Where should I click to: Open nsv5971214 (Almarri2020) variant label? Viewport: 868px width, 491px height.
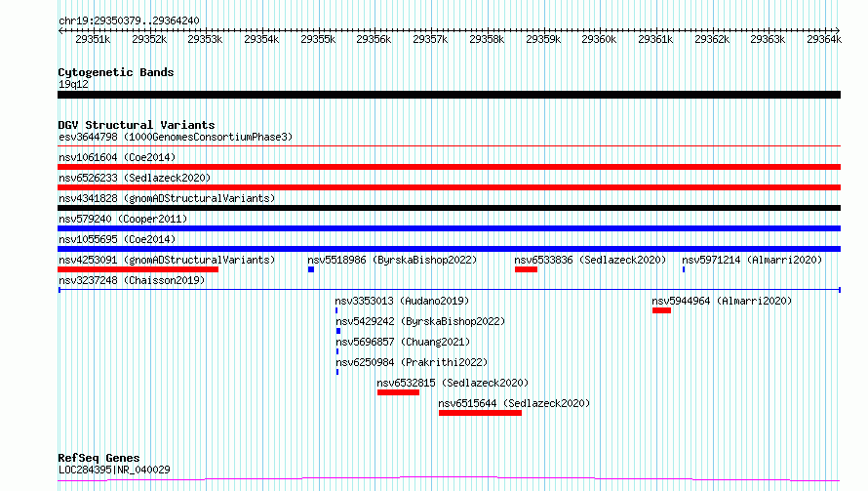[x=752, y=260]
